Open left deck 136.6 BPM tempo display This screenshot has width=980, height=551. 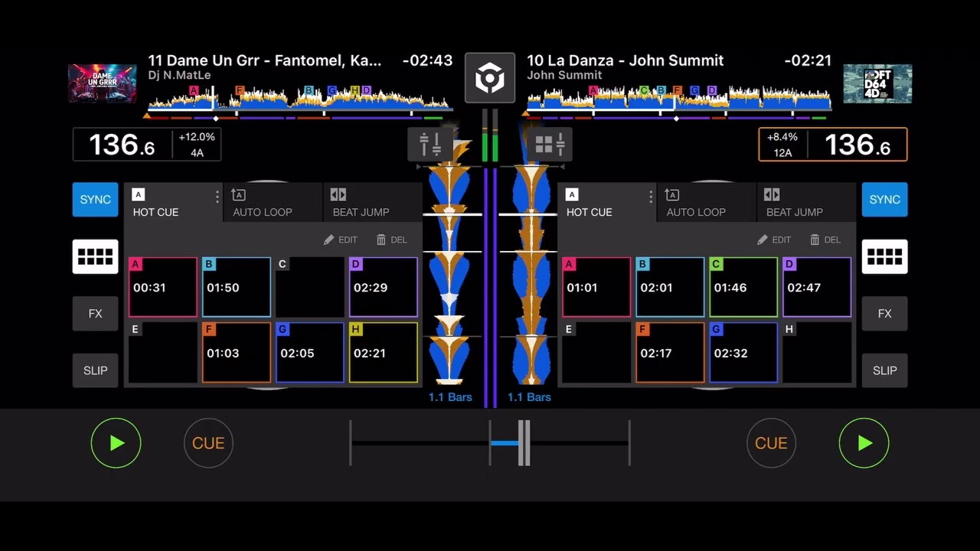122,145
